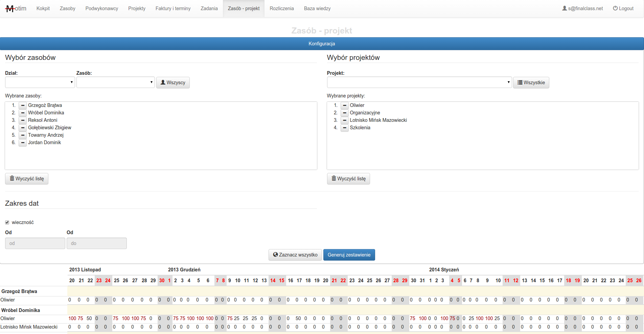Remove Reksol Antoni from selected resources
644x334 pixels.
click(23, 120)
